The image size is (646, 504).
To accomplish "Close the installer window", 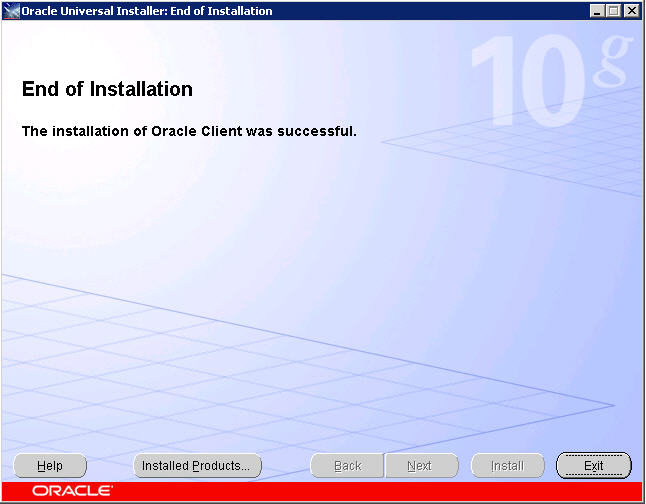I will point(631,11).
